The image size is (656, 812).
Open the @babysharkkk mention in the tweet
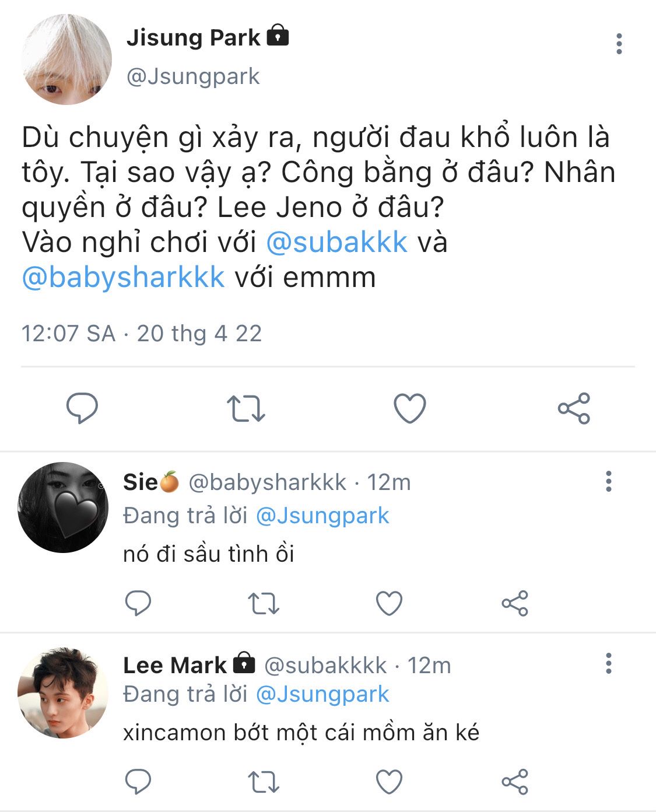pos(123,277)
